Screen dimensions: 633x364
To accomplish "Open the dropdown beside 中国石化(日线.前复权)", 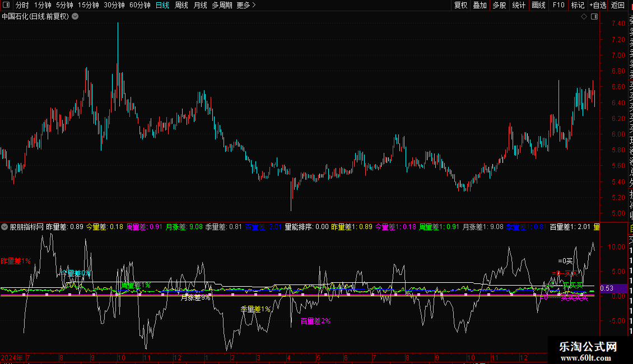I will point(75,17).
